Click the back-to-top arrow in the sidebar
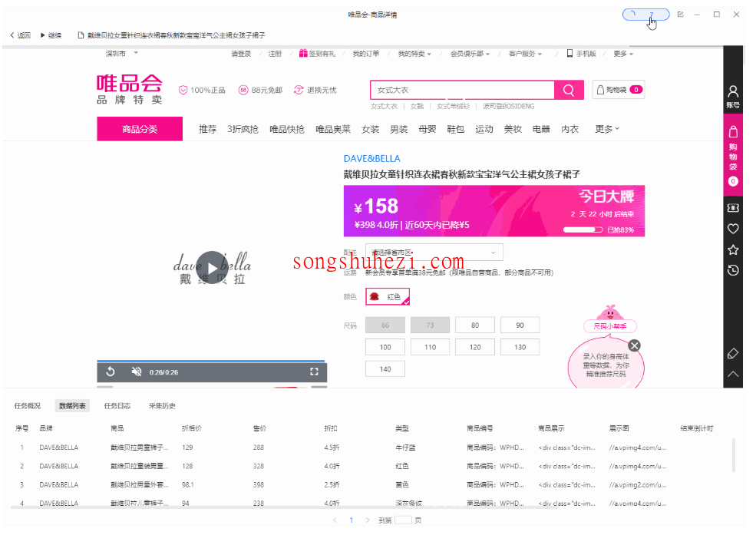Screen dimensions: 756x535 point(733,374)
